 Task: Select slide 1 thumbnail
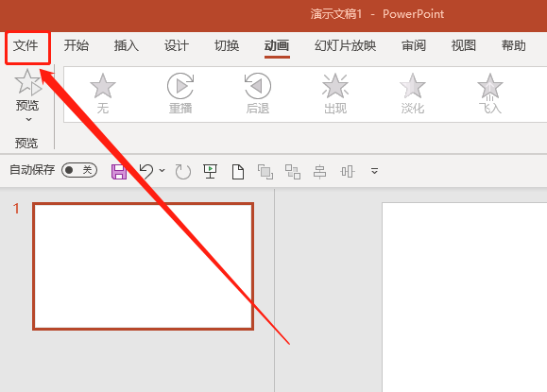tap(143, 266)
